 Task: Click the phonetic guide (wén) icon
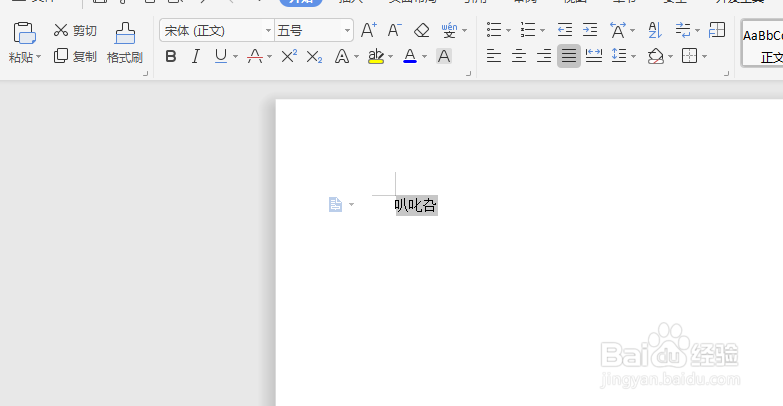449,30
